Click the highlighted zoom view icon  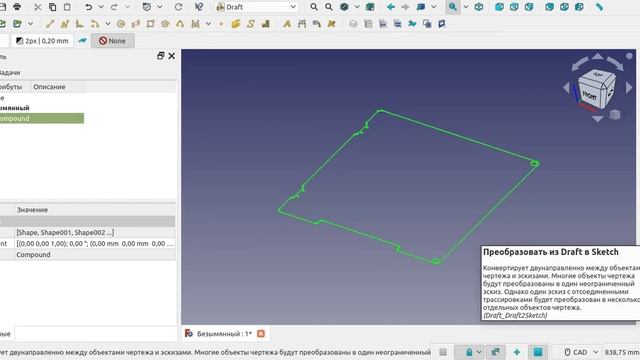click(453, 7)
